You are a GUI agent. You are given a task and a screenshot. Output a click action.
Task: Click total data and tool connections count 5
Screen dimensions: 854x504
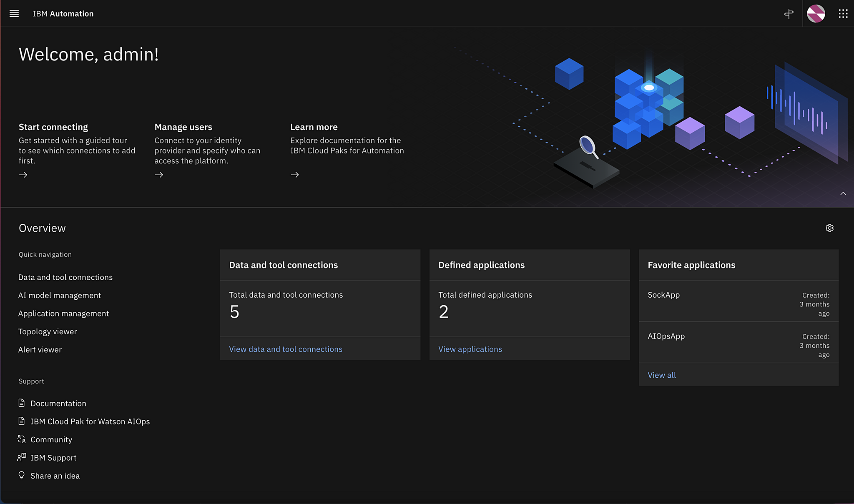(x=234, y=312)
